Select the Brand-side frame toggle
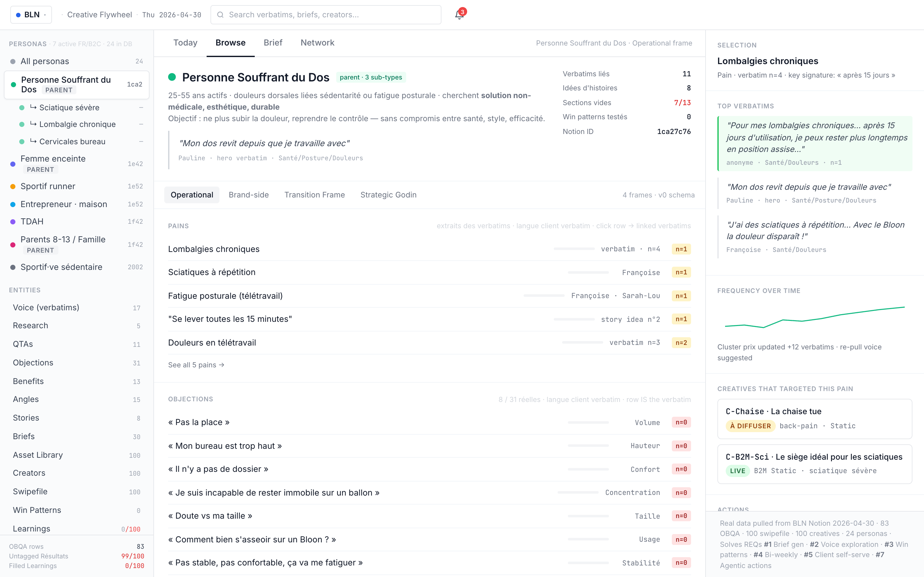Image resolution: width=924 pixels, height=577 pixels. pos(249,195)
